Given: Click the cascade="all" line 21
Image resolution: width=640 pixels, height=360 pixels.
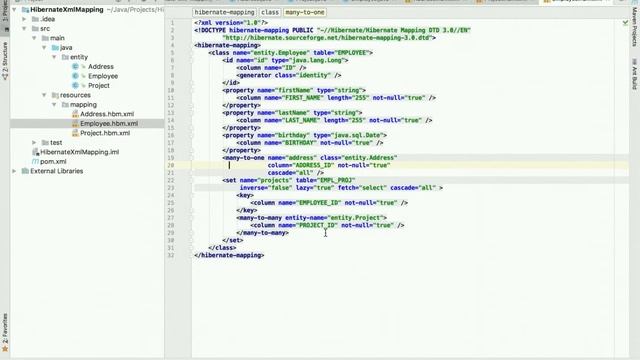Looking at the screenshot, I should (296, 173).
